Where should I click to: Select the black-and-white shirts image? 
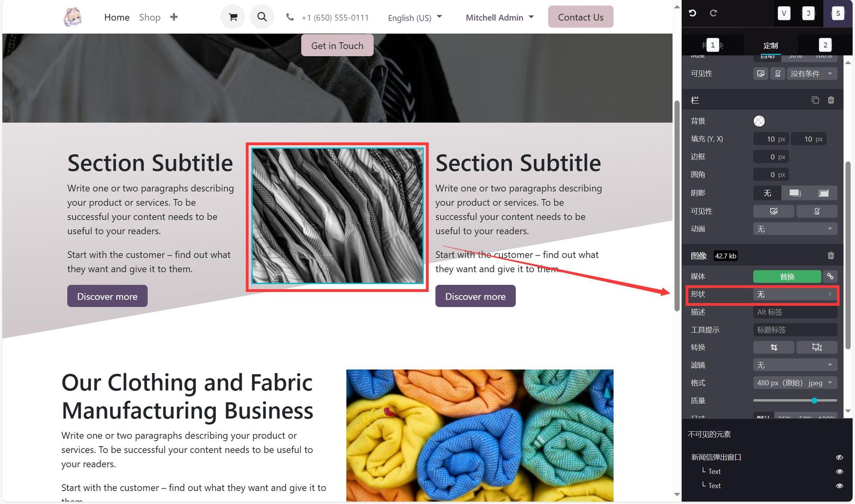click(337, 216)
